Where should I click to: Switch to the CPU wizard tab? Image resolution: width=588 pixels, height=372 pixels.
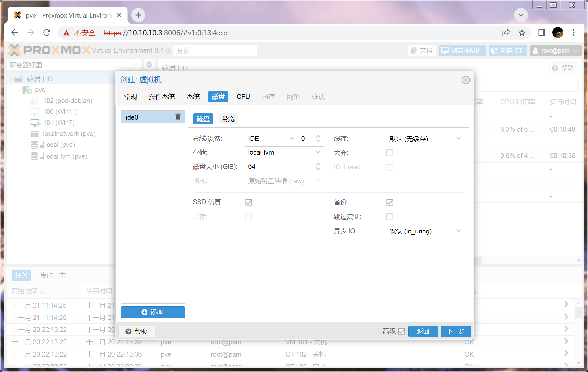(x=243, y=97)
